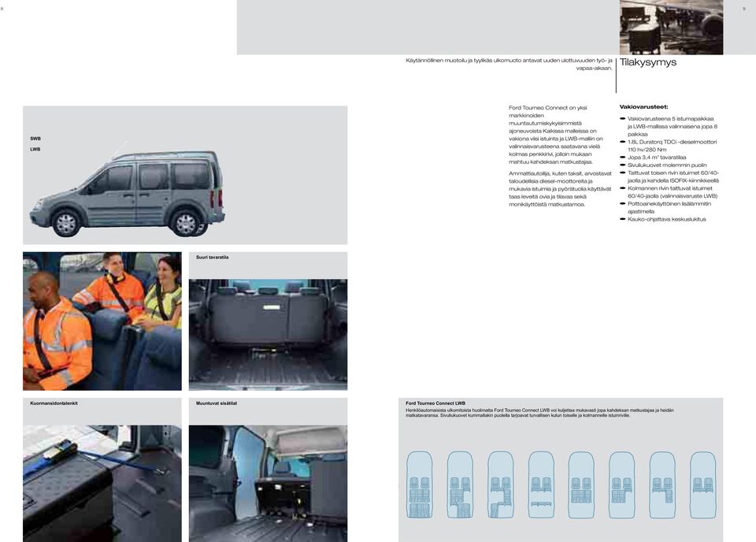Select the layout diagram with only front seats
The width and height of the screenshot is (756, 542).
[x=703, y=484]
